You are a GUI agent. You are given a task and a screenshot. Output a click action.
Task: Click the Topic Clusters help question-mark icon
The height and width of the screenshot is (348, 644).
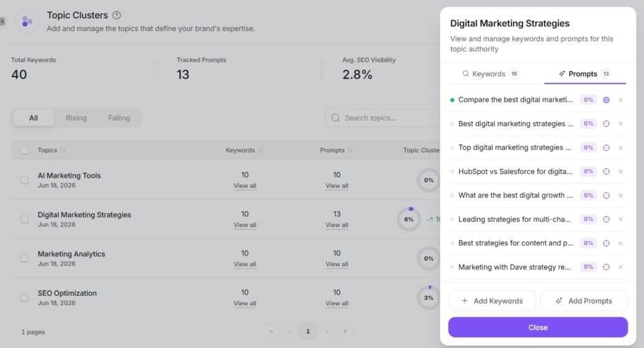(x=116, y=15)
